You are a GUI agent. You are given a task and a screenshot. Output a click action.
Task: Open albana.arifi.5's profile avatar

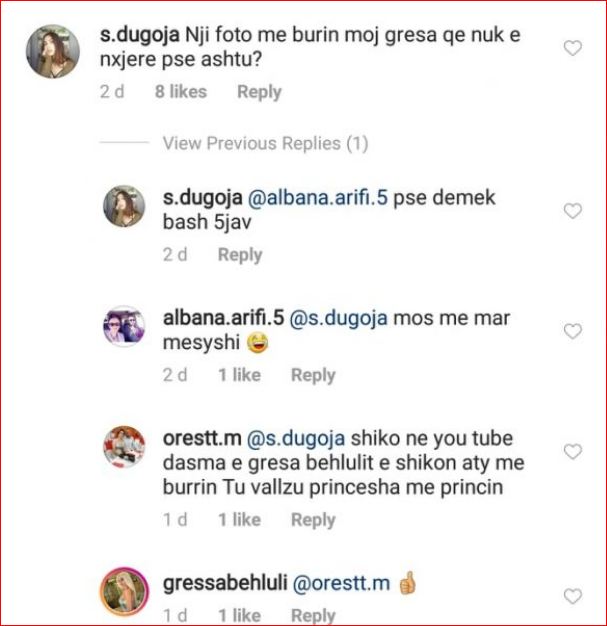(x=124, y=326)
